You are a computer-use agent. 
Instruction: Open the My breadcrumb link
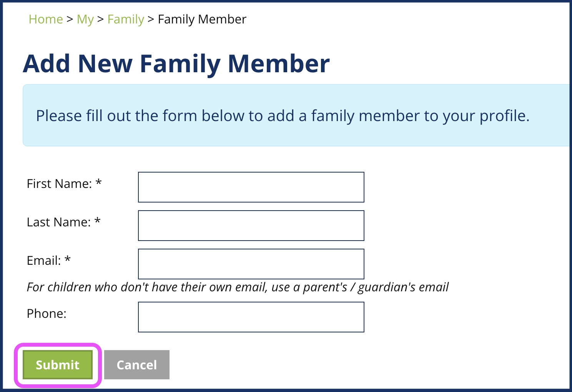point(85,19)
